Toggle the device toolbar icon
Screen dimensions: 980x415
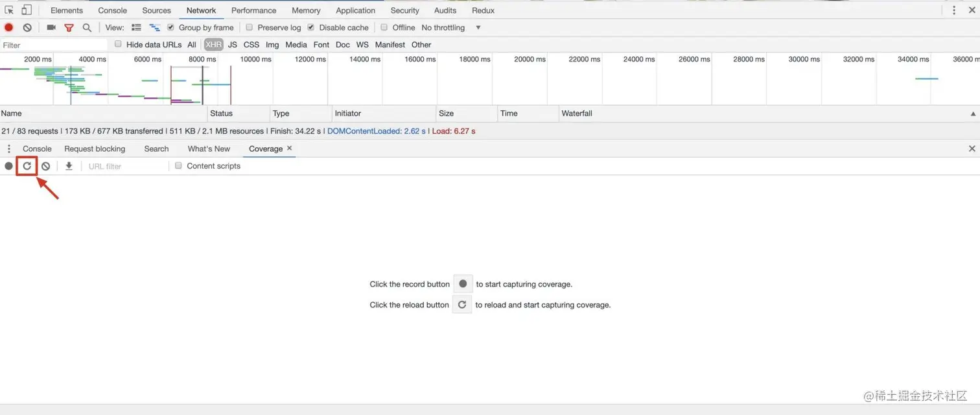27,10
